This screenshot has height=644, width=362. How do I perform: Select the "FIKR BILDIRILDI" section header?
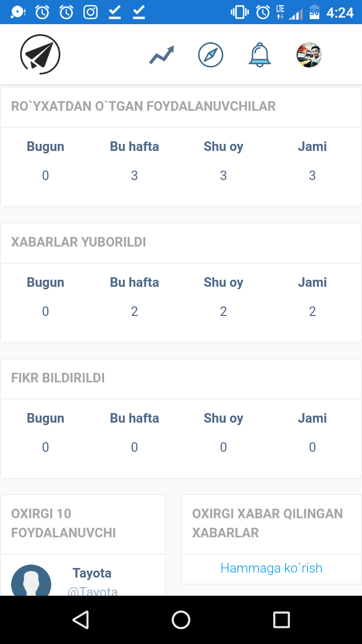pos(58,378)
